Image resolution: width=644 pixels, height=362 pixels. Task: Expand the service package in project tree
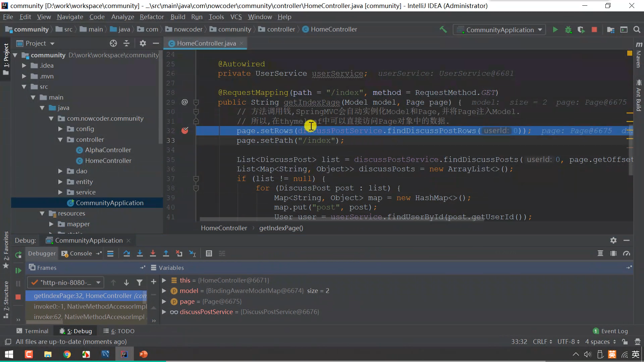tap(60, 192)
